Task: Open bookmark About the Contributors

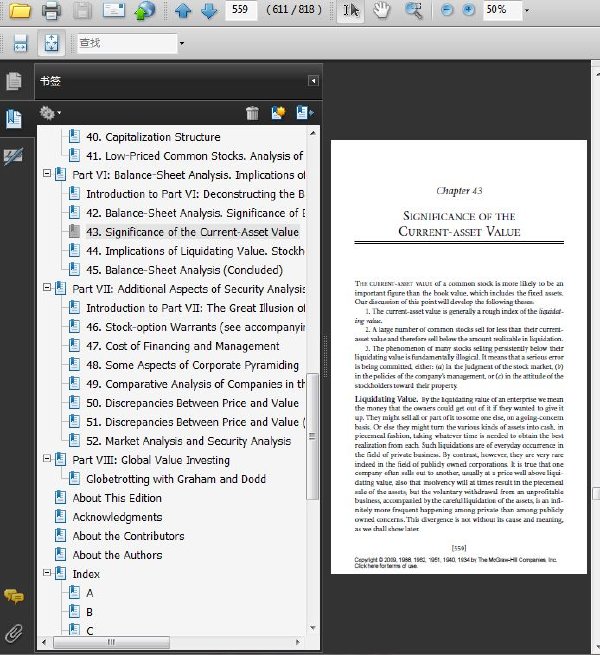Action: coord(128,536)
